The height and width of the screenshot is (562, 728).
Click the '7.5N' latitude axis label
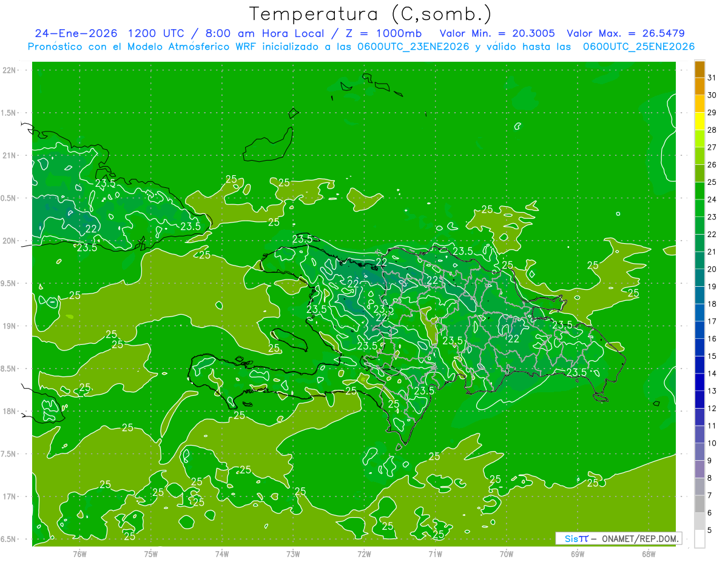9,454
